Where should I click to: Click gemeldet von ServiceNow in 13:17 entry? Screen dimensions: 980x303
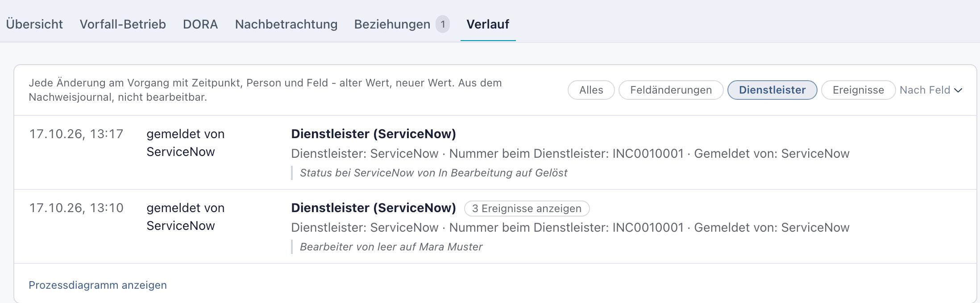[186, 143]
